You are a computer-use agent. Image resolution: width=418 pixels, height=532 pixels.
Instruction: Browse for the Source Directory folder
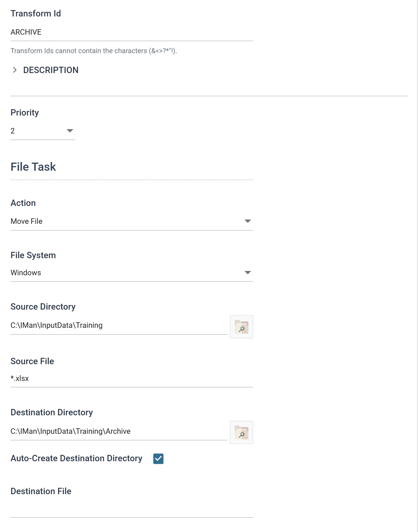(x=241, y=327)
